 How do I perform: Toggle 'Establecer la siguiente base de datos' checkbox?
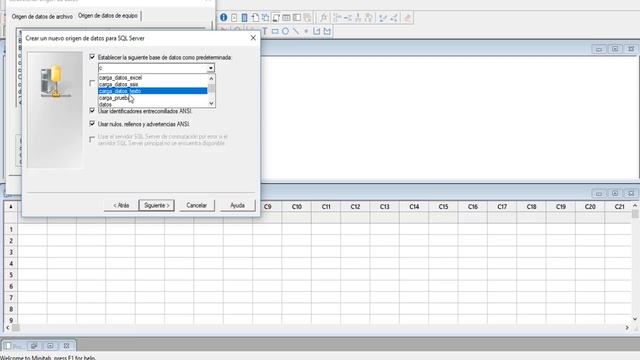92,57
